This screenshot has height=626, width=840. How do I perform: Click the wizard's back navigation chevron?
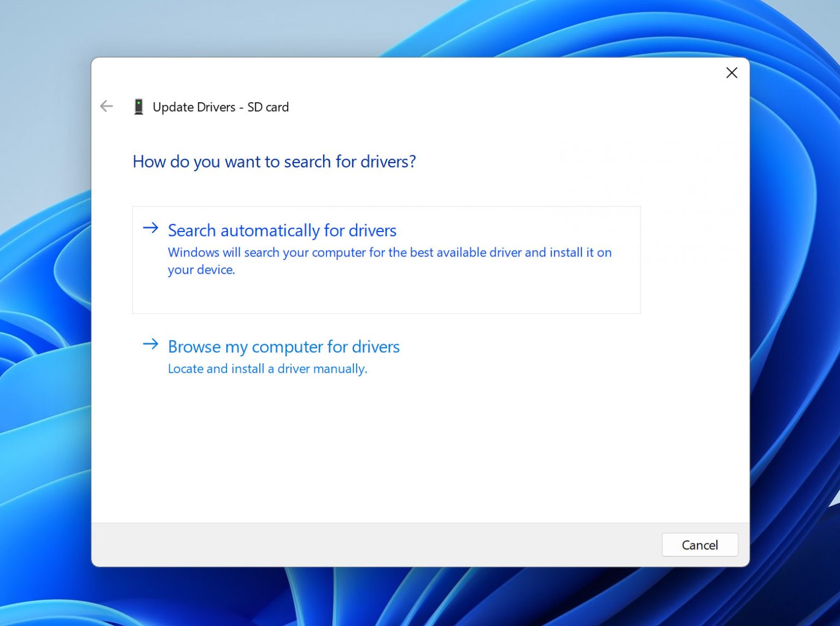[x=106, y=106]
